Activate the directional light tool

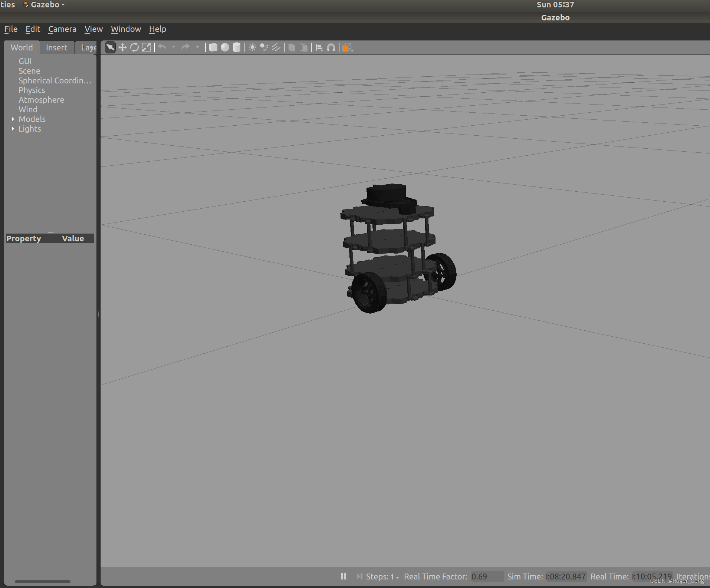[x=276, y=47]
